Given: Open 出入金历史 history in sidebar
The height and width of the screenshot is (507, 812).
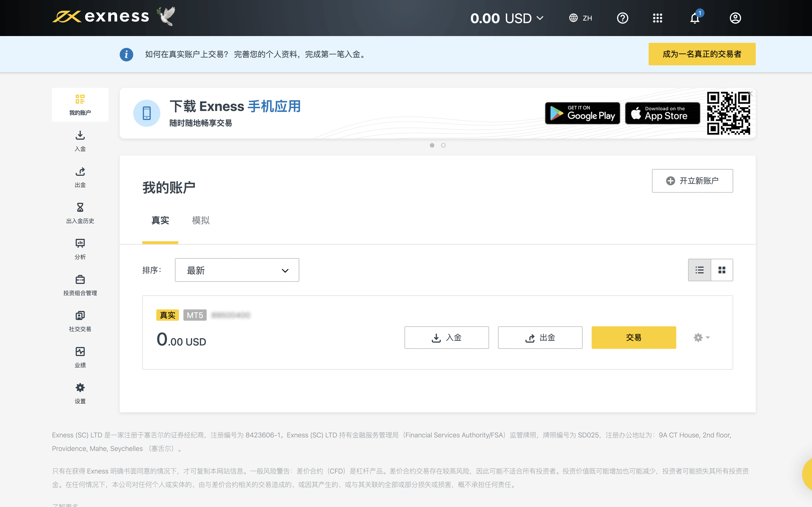Looking at the screenshot, I should click(x=80, y=213).
